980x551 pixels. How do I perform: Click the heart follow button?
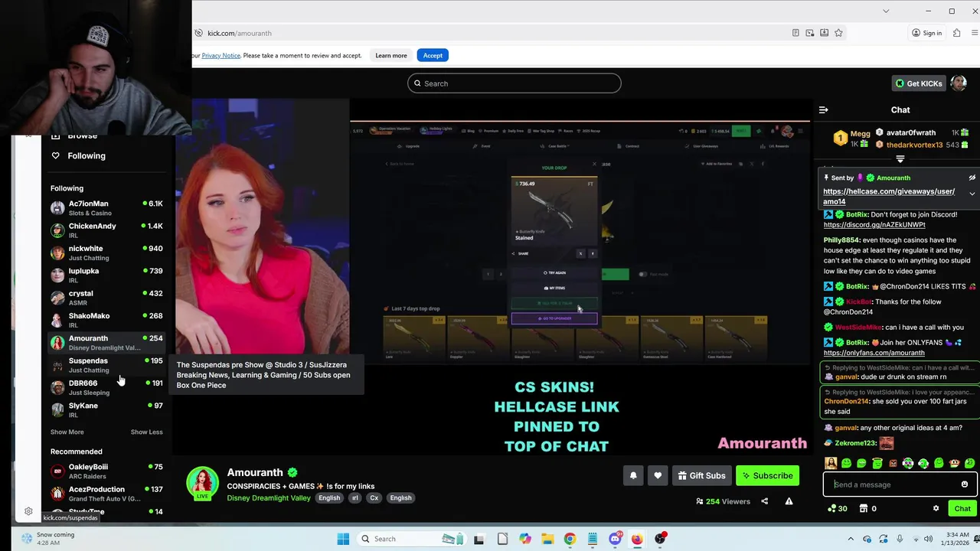point(658,476)
